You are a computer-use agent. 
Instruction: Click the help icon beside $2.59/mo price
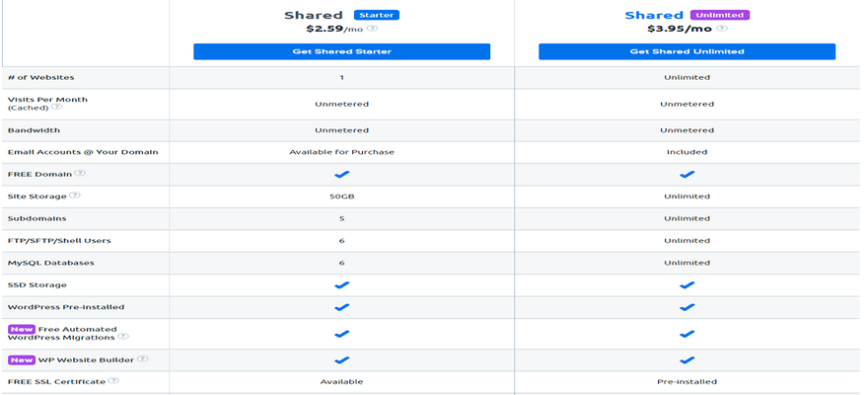[x=374, y=29]
